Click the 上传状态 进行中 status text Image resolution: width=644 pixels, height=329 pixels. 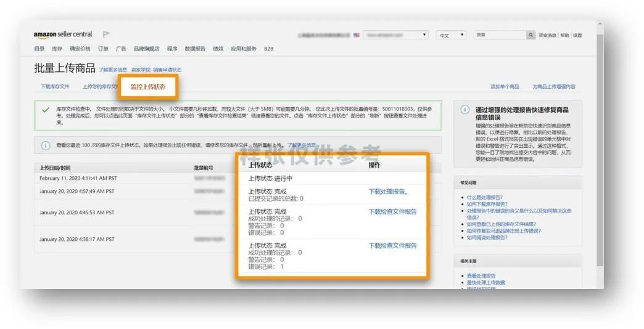click(x=270, y=179)
